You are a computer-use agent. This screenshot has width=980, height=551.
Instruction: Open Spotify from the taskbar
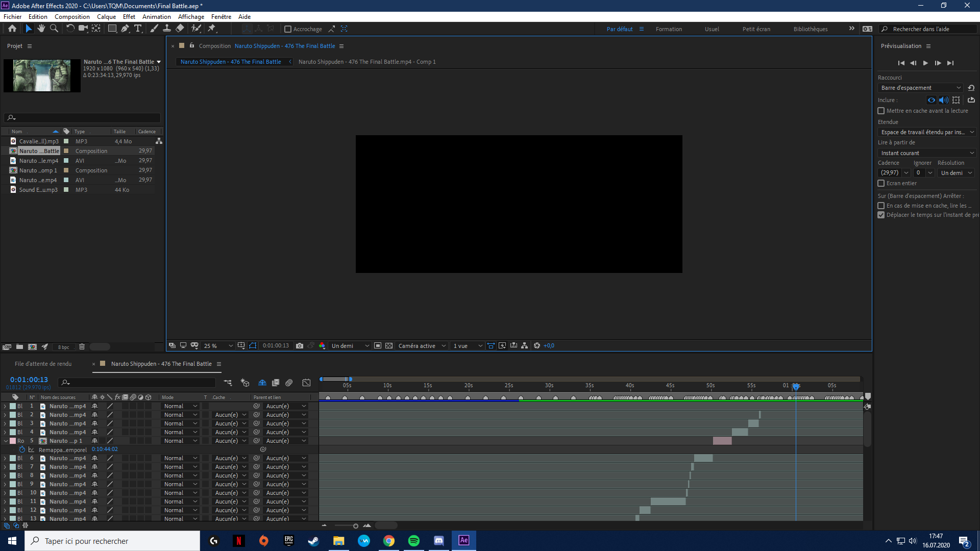[414, 541]
